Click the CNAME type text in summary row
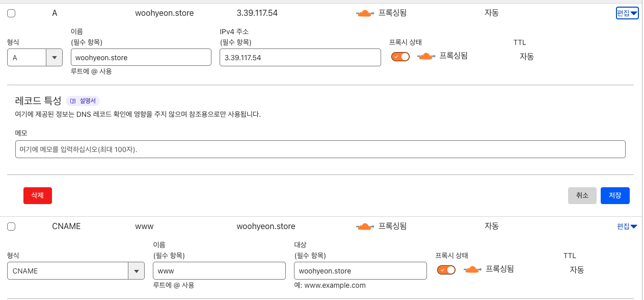Image resolution: width=644 pixels, height=300 pixels. tap(66, 226)
